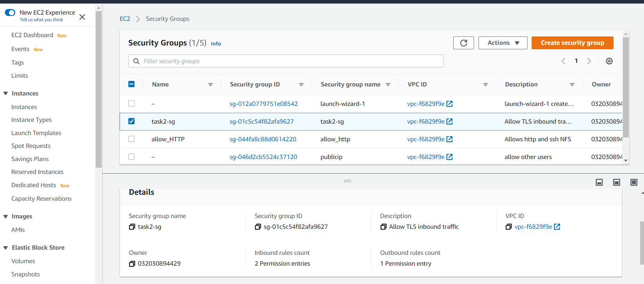Open external link icon for launch-wizard-1 VPC
The width and height of the screenshot is (644, 284).
449,104
